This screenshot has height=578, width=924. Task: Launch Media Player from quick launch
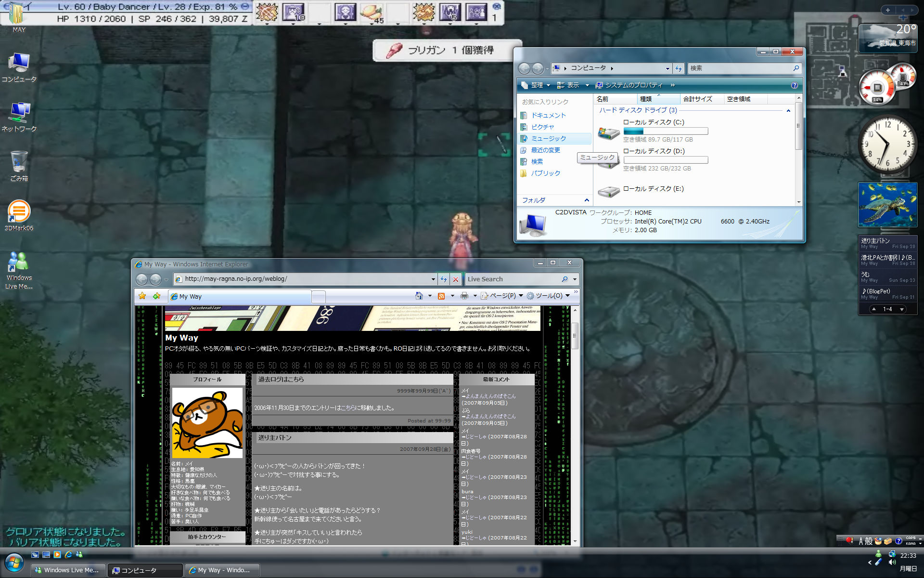click(57, 555)
